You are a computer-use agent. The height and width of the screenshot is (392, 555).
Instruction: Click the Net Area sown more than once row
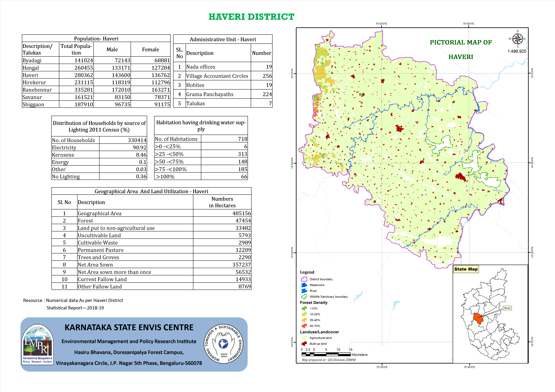pos(151,272)
